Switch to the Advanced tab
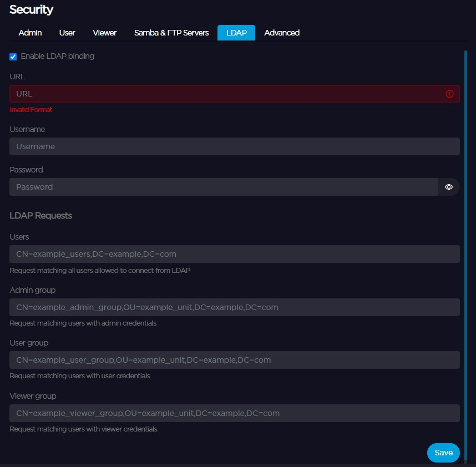This screenshot has width=476, height=467. pos(281,33)
